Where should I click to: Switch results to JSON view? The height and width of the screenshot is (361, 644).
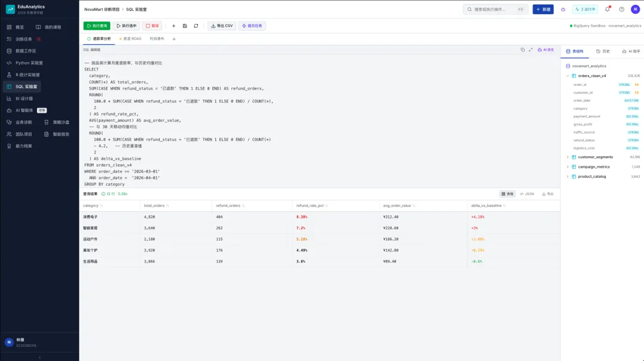(x=527, y=194)
